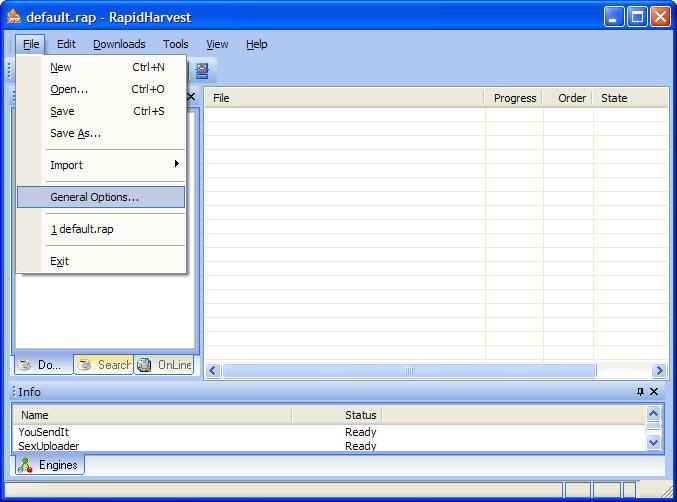Close the Info panel

(655, 392)
